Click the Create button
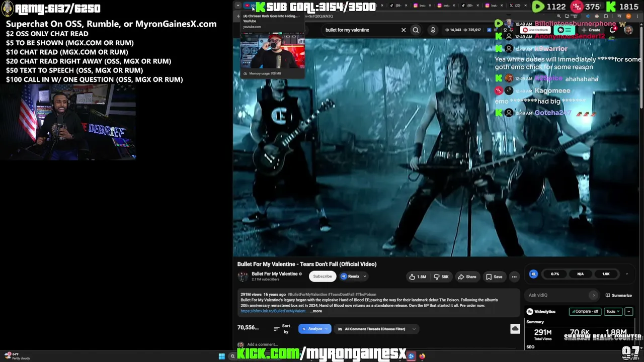This screenshot has width=644, height=362. (591, 30)
